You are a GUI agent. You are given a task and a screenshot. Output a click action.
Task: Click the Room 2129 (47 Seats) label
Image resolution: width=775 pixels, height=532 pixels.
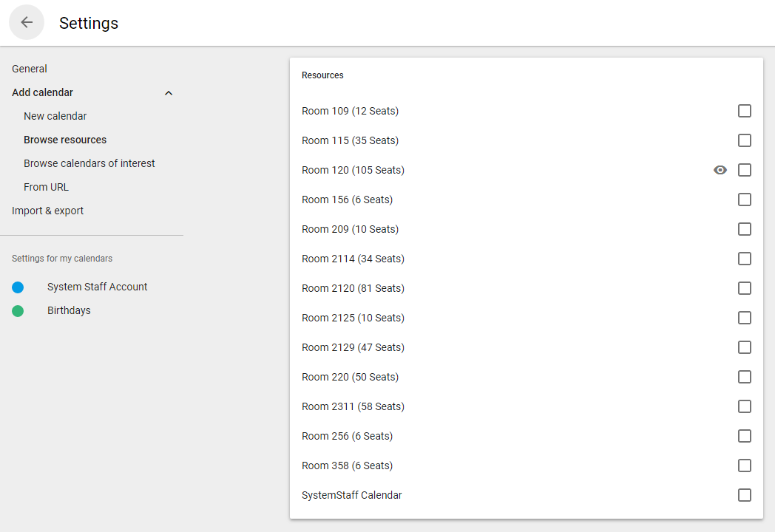353,348
